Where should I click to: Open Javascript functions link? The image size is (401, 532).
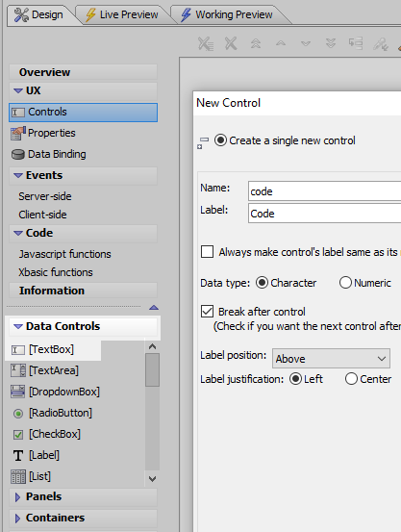point(64,254)
